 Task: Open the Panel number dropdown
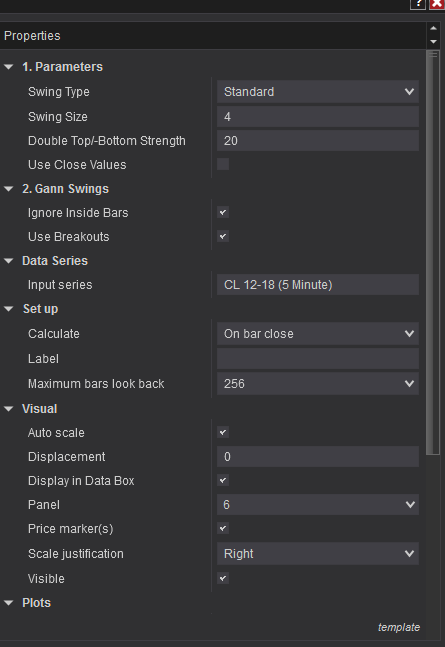pos(318,505)
